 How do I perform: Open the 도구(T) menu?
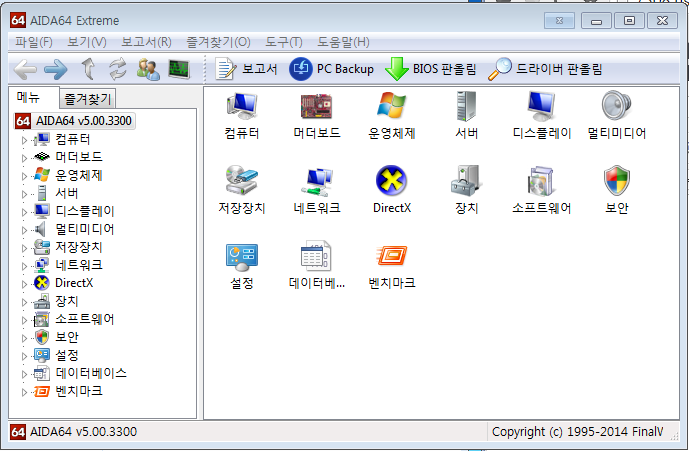284,42
